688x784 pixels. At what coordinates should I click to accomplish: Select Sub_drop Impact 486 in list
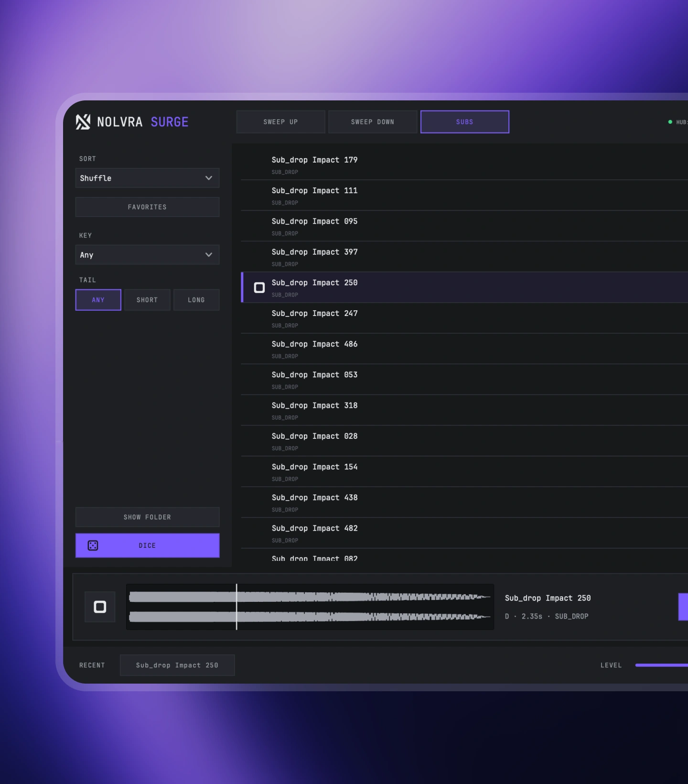pos(464,348)
